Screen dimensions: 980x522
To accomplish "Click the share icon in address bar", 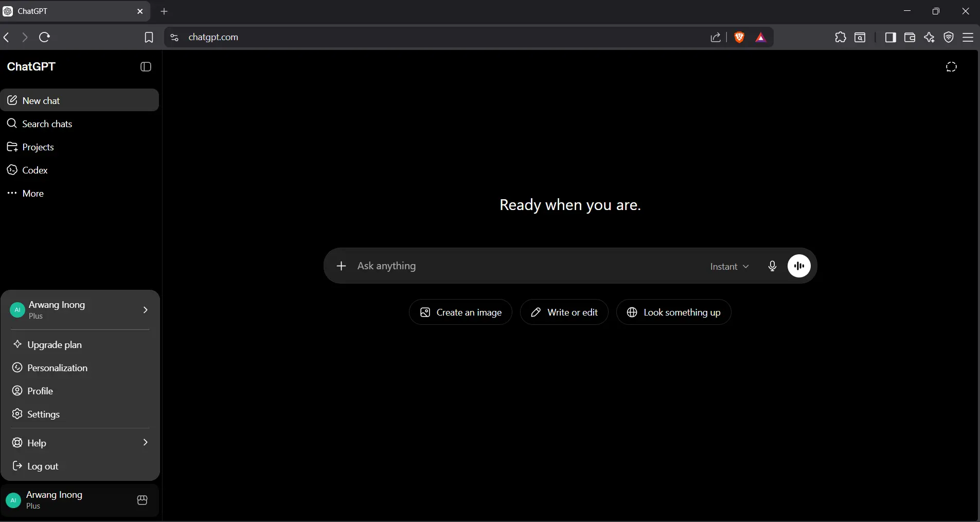I will [716, 37].
